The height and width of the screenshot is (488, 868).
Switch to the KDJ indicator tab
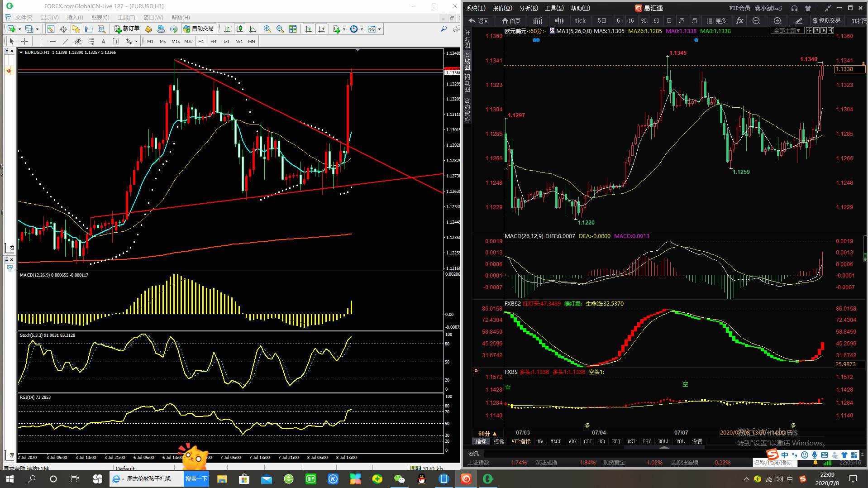616,441
